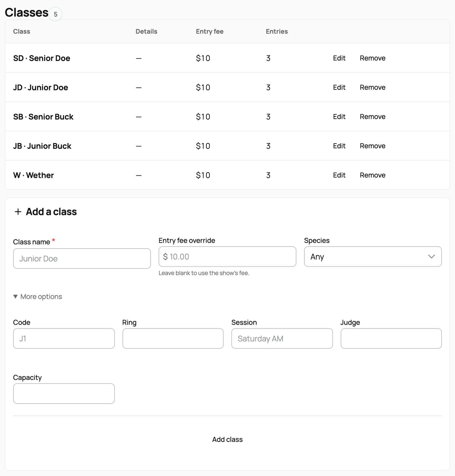Edit the JD Junior Doe class
The image size is (455, 476).
339,87
